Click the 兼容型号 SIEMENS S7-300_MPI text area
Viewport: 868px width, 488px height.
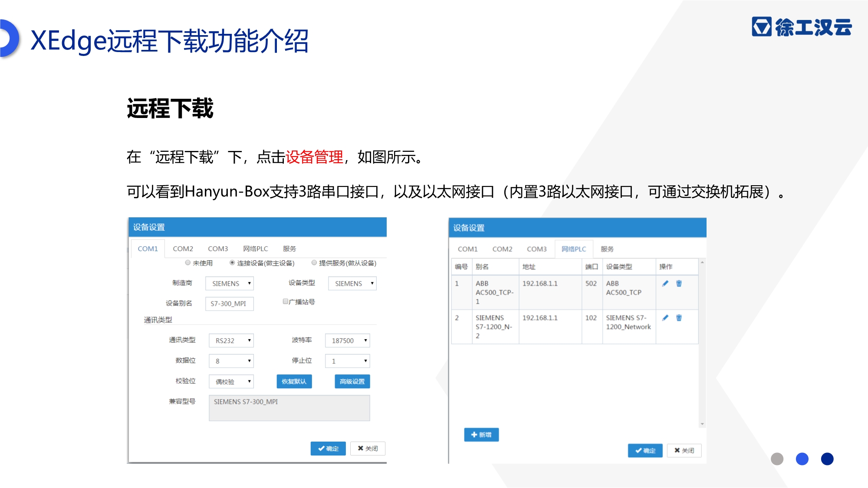pos(289,408)
